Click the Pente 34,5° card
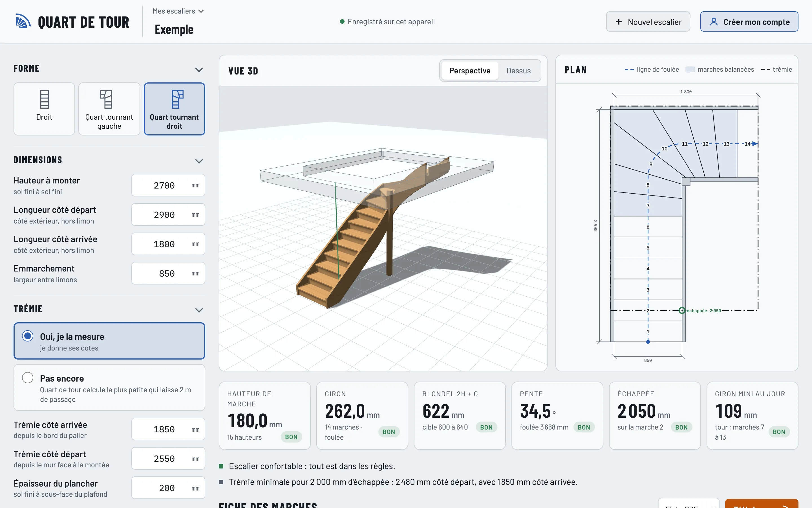This screenshot has width=812, height=508. click(x=557, y=416)
